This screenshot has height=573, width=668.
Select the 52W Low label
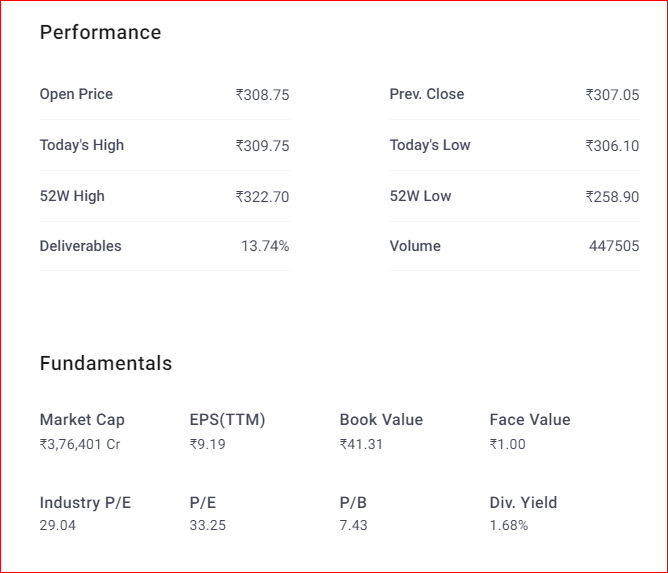click(420, 196)
